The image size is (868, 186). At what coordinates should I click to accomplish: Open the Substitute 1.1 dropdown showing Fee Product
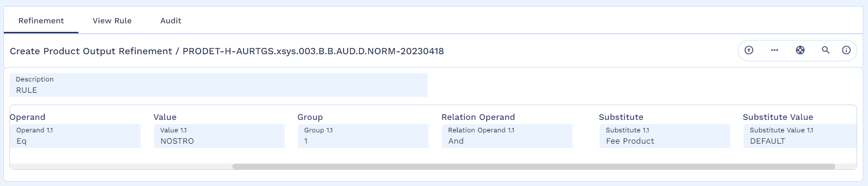coord(665,136)
